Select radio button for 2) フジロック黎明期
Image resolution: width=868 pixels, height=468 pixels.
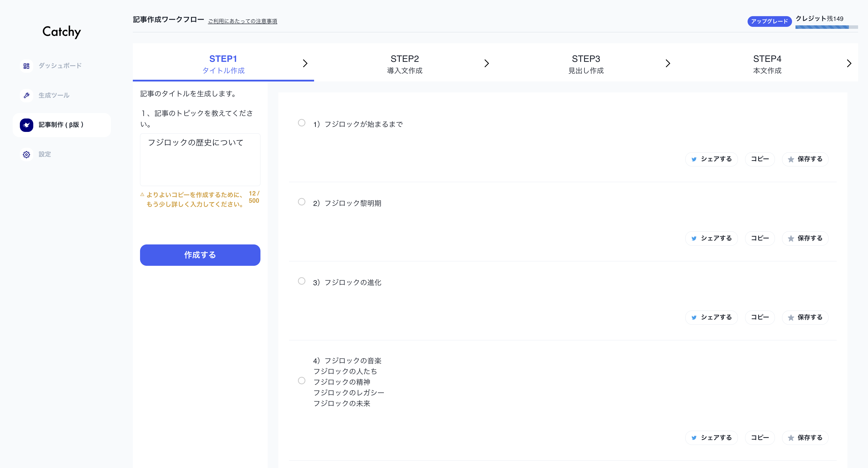[x=302, y=202]
